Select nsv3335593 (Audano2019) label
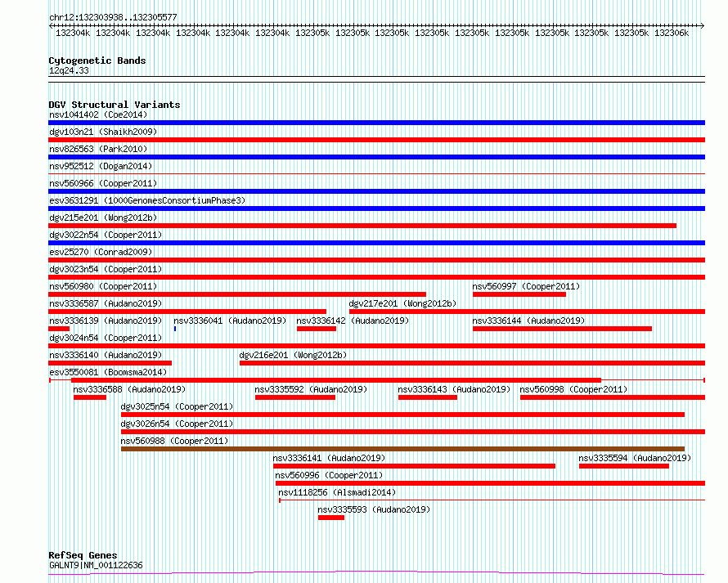 [374, 509]
